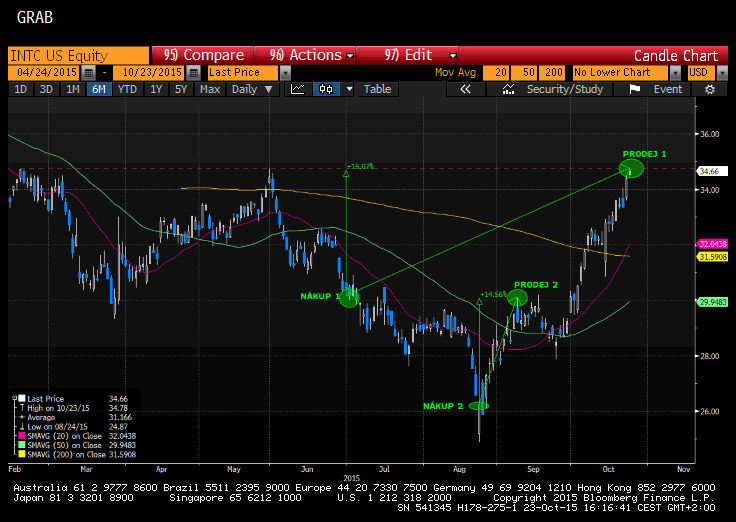736x522 pixels.
Task: Click the NÁKUP 2 annotation marker
Action: 479,406
